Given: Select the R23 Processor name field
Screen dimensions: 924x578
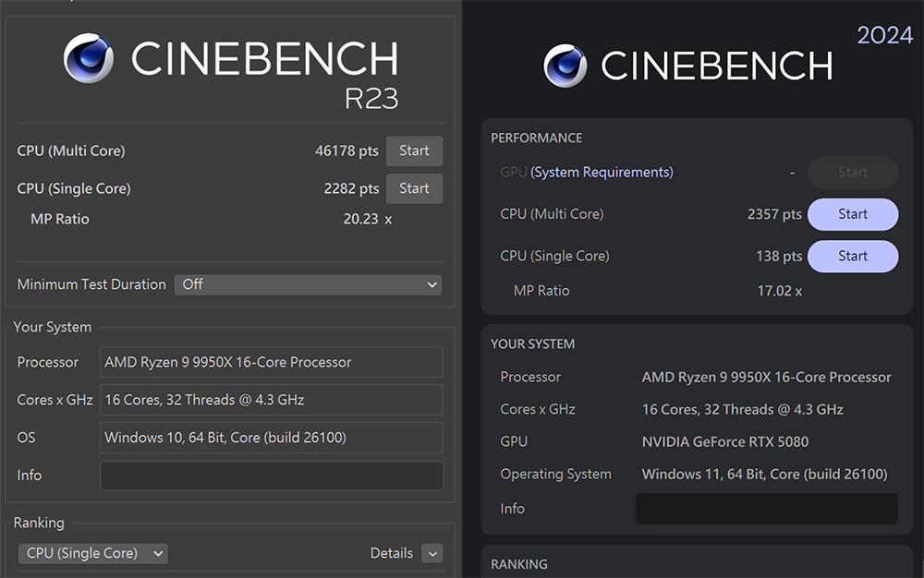Looking at the screenshot, I should click(271, 362).
